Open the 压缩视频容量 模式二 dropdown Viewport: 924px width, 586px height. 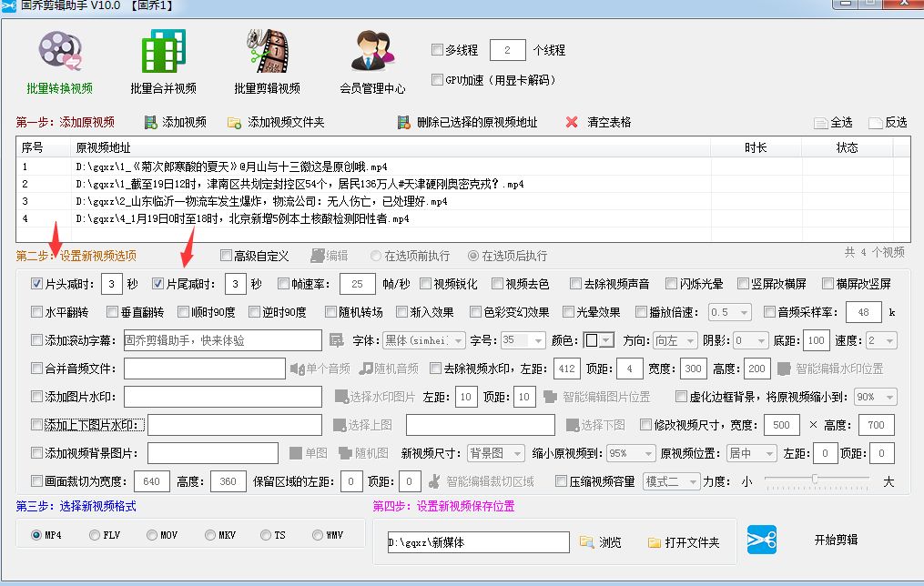point(671,481)
